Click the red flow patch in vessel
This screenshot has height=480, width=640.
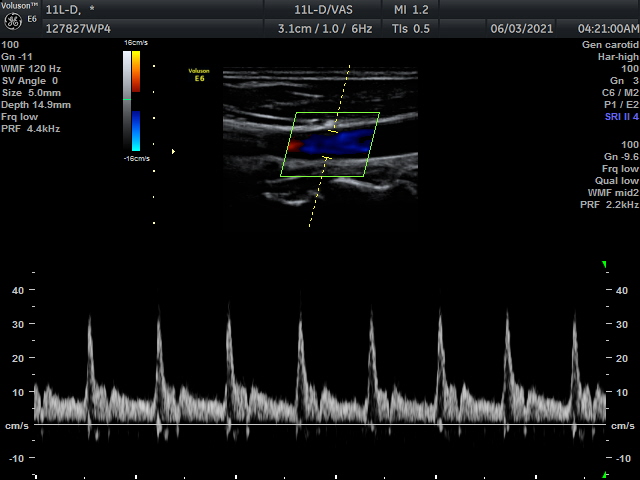[x=294, y=146]
